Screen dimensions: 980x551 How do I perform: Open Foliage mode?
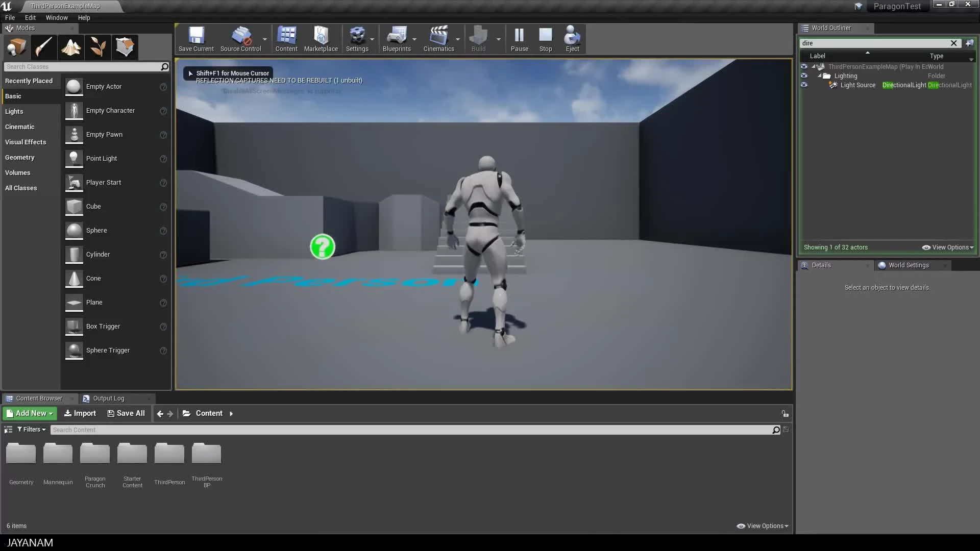point(97,47)
